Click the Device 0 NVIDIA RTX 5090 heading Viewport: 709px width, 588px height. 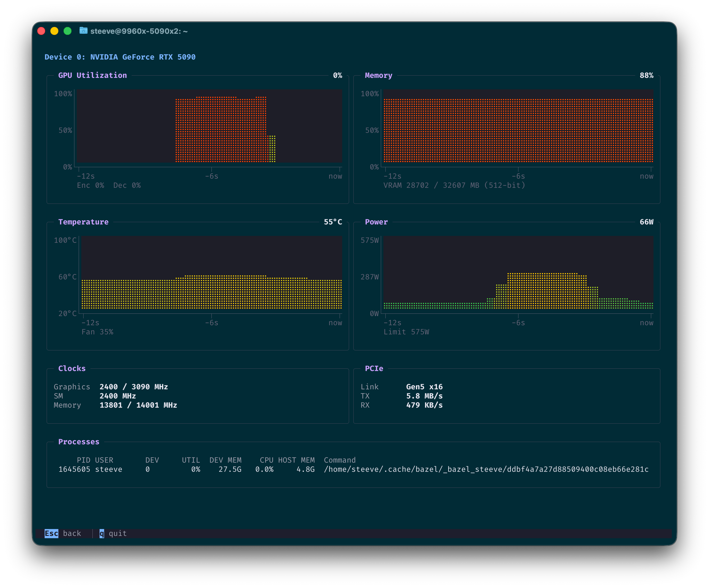120,57
